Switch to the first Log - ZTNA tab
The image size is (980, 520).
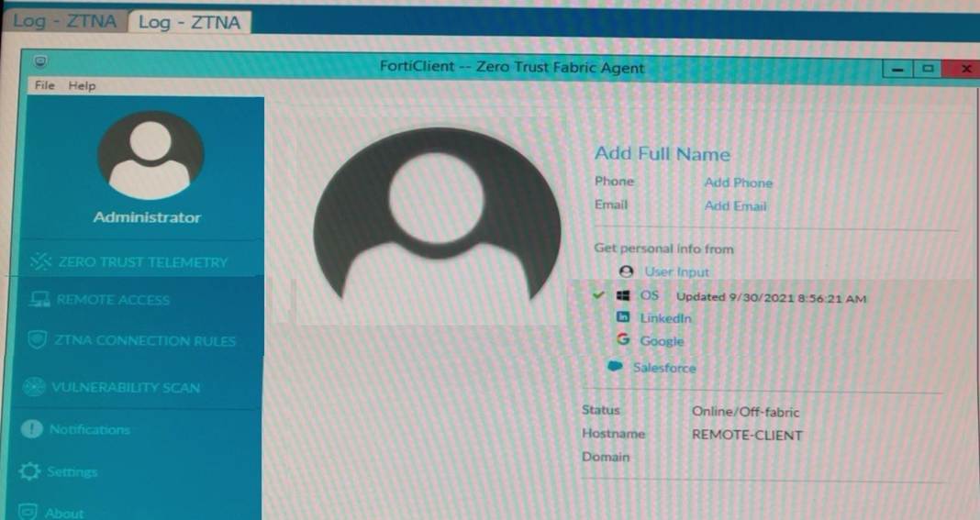pos(64,21)
